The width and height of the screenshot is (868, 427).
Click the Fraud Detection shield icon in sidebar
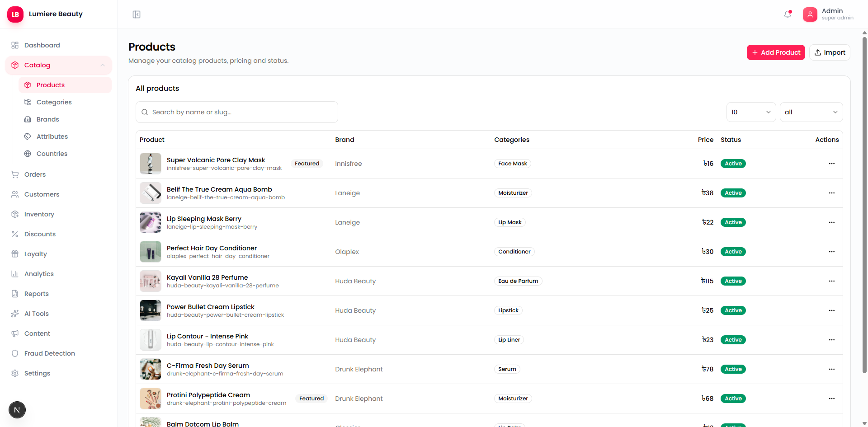[15, 353]
